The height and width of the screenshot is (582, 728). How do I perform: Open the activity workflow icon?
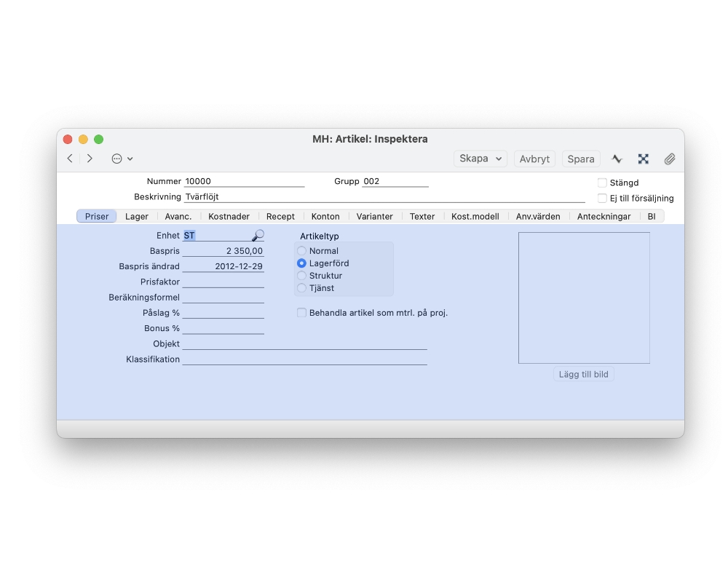[x=617, y=159]
